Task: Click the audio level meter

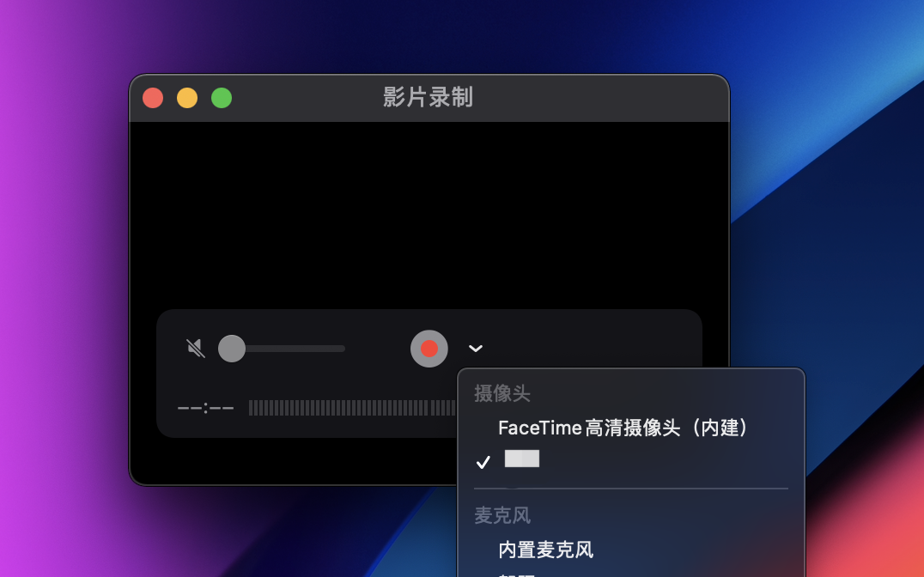Action: [x=352, y=408]
